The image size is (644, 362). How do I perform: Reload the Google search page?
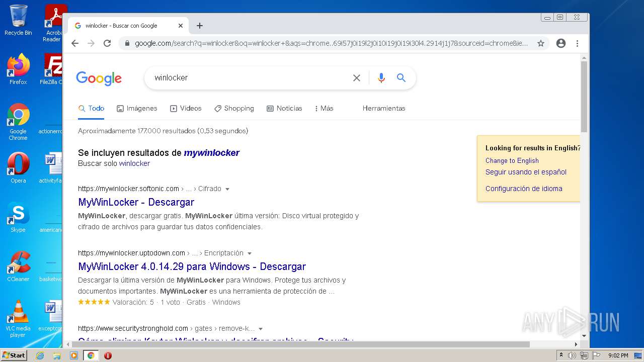pos(107,43)
